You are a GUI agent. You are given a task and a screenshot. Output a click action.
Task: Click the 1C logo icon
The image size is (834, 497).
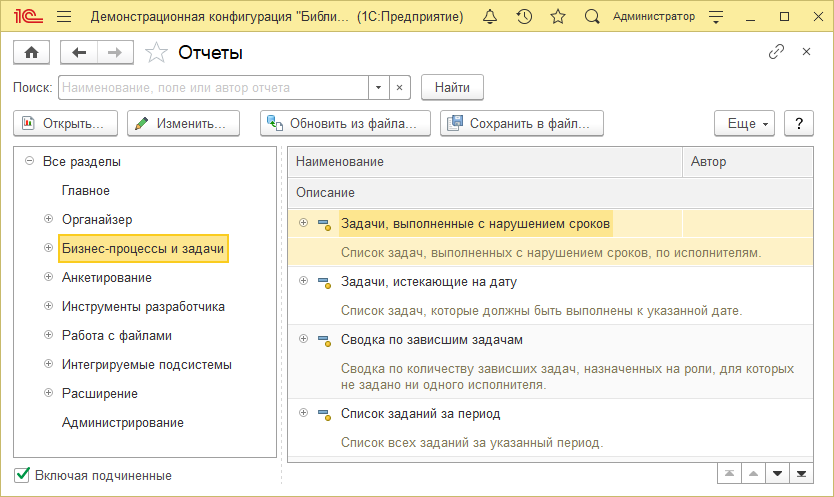coord(28,16)
